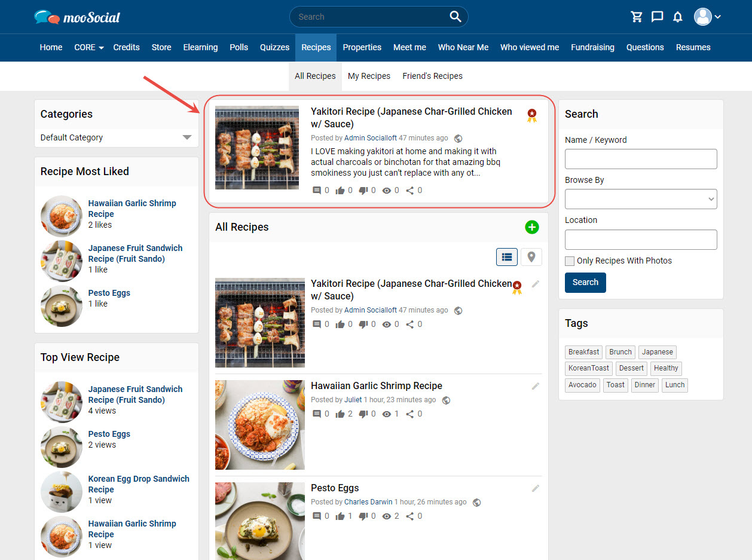Click dislike thumbs-down on featured Yakitori card
This screenshot has width=752, height=560.
(x=363, y=190)
